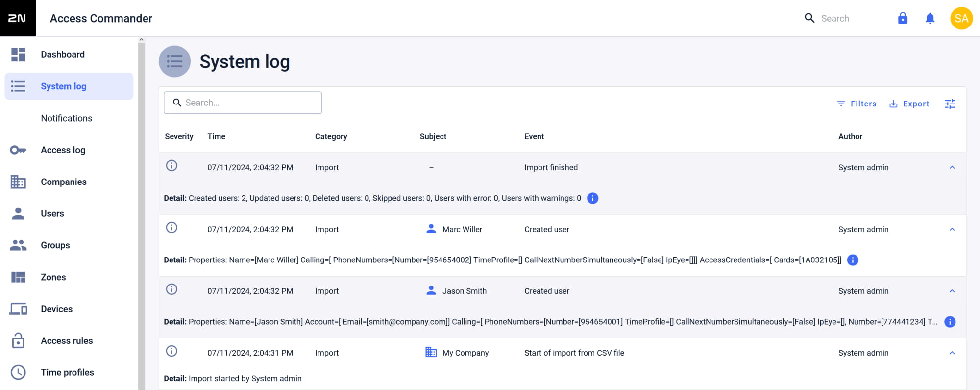
Task: Click blue info icon after Created users detail
Action: (592, 198)
